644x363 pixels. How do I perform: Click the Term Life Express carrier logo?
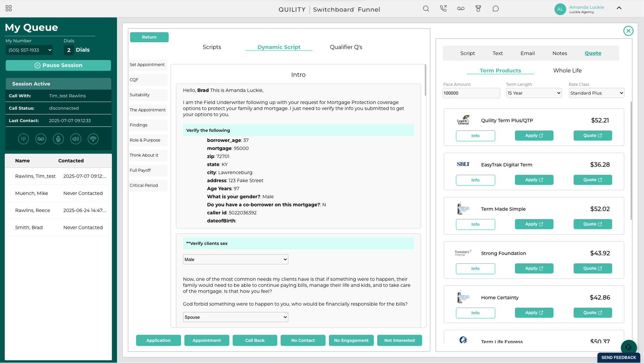463,340
